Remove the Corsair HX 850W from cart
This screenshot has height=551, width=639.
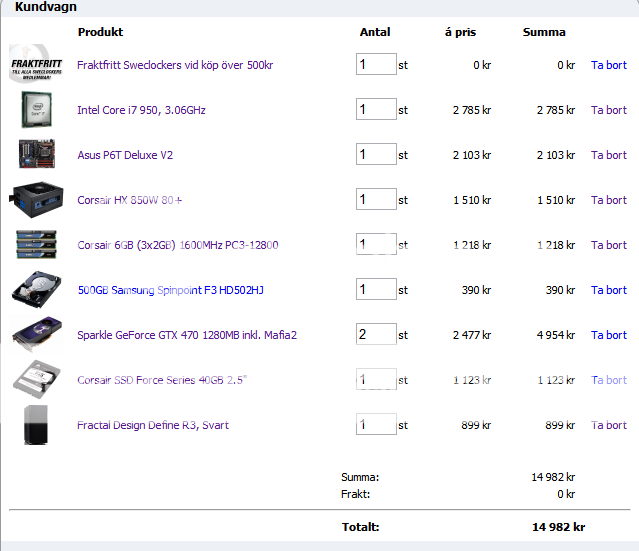coord(608,200)
